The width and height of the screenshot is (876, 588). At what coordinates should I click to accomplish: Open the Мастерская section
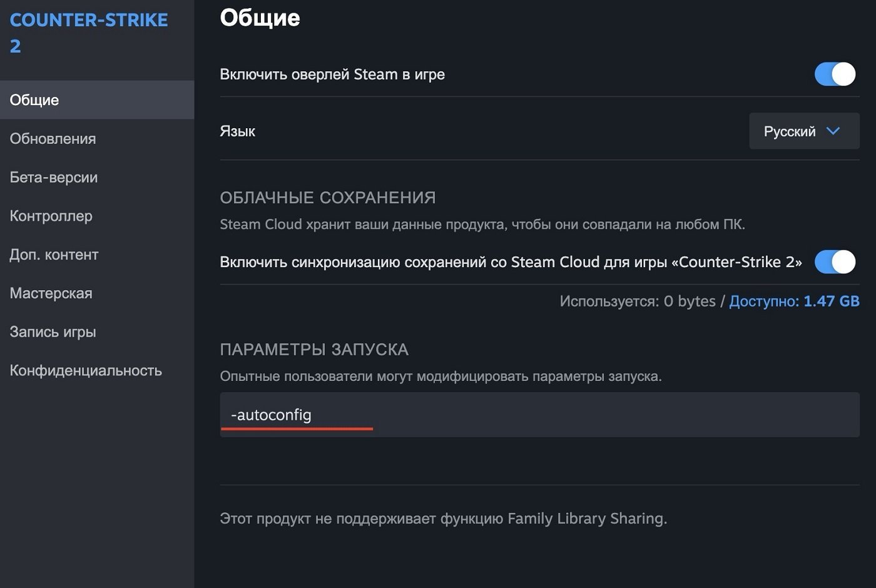tap(97, 293)
